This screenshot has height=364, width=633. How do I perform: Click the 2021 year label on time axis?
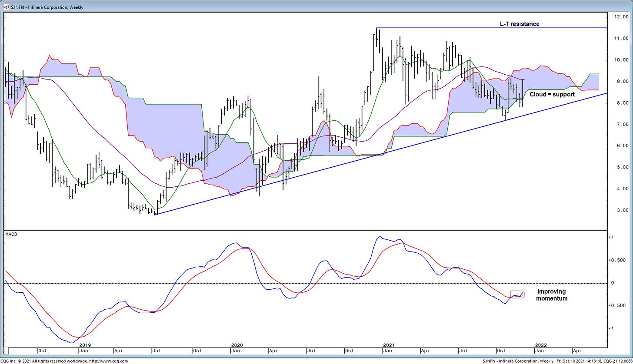pos(389,345)
